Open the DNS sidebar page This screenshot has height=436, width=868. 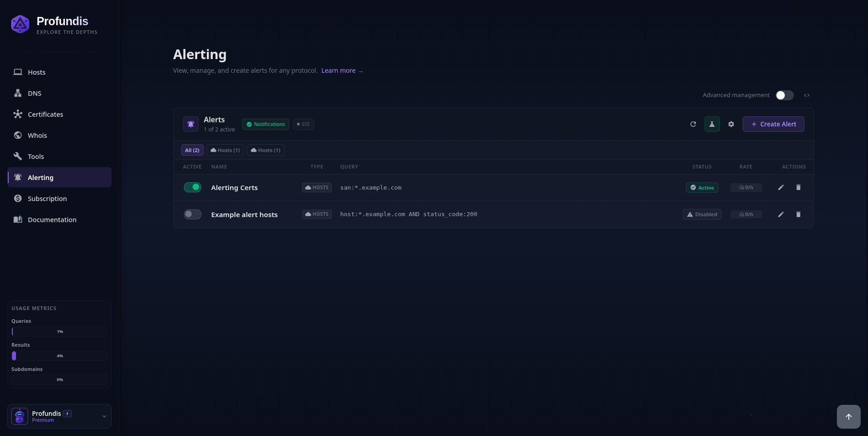point(59,93)
